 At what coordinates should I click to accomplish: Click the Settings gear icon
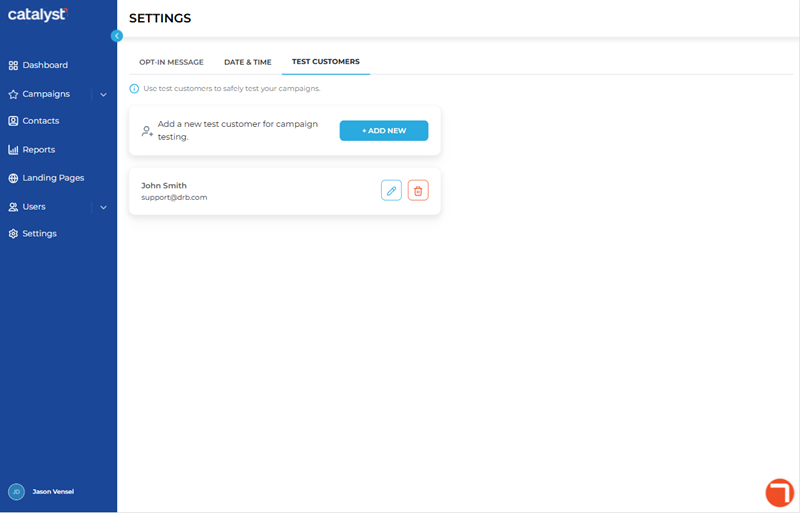[13, 234]
